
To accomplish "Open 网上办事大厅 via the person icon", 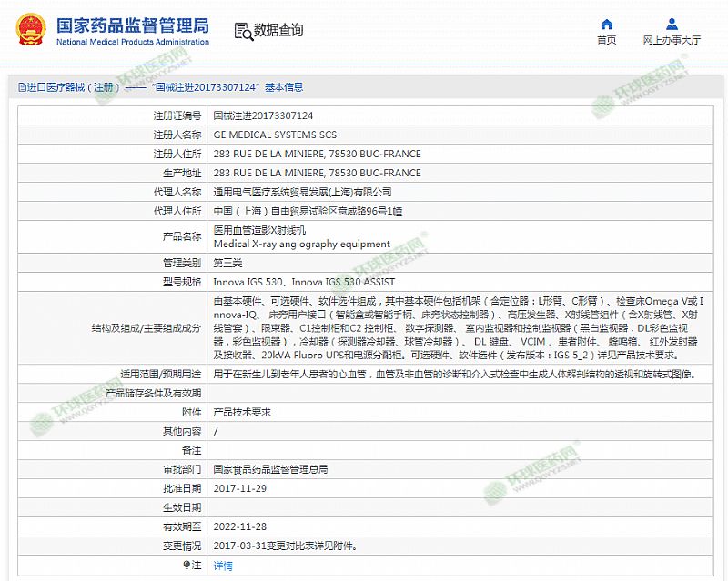I will pos(672,24).
